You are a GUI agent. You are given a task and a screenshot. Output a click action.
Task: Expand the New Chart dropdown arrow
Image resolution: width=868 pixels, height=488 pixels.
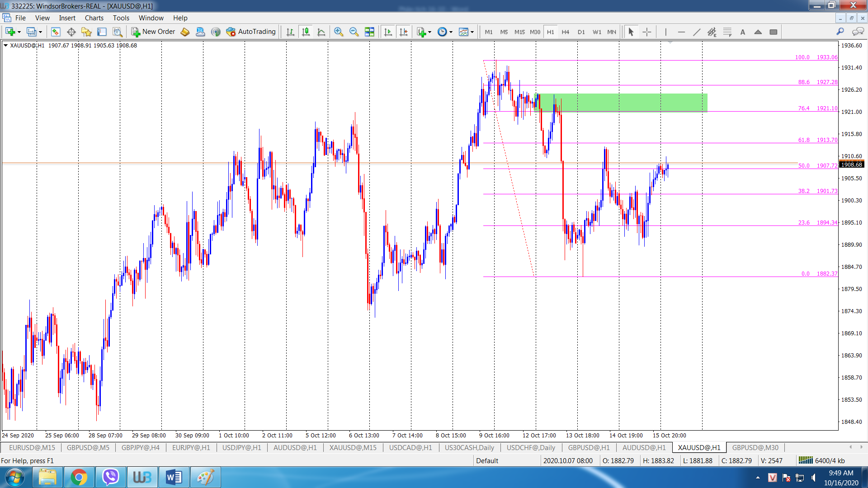[x=19, y=32]
